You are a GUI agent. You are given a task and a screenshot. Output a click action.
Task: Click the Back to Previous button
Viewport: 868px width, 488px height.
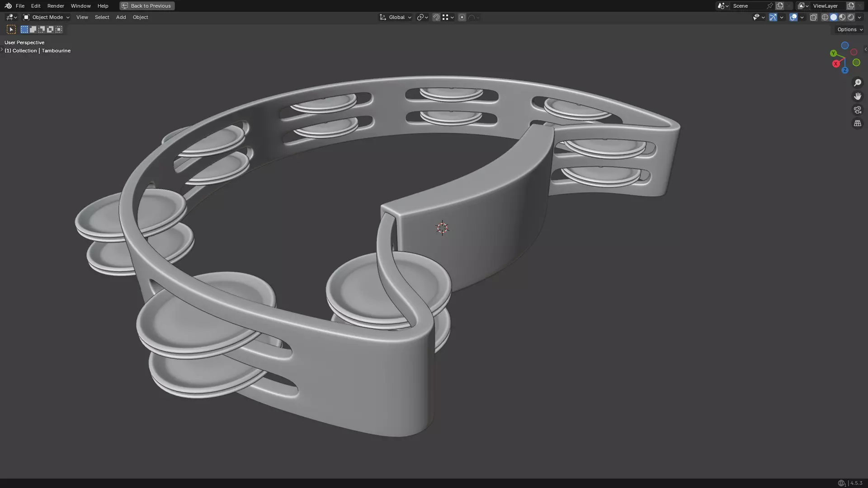(147, 6)
